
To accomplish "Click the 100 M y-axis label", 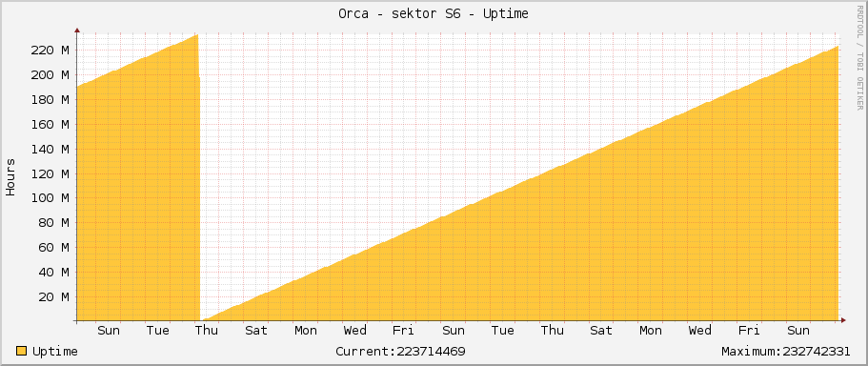I will [50, 198].
